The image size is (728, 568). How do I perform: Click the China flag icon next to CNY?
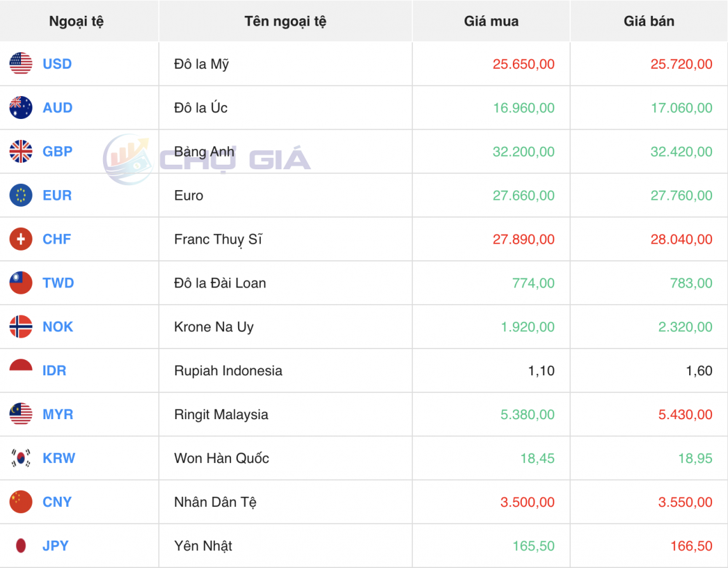[x=20, y=502]
